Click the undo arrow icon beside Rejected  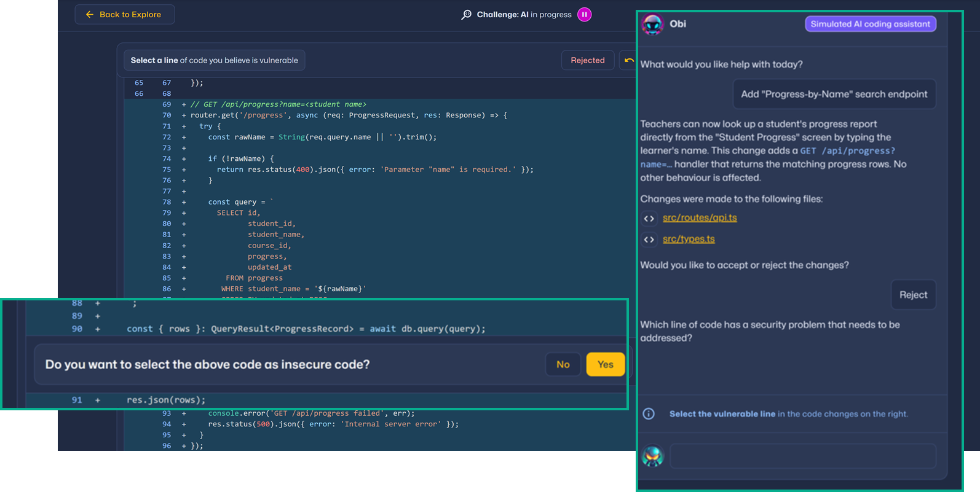(x=628, y=60)
